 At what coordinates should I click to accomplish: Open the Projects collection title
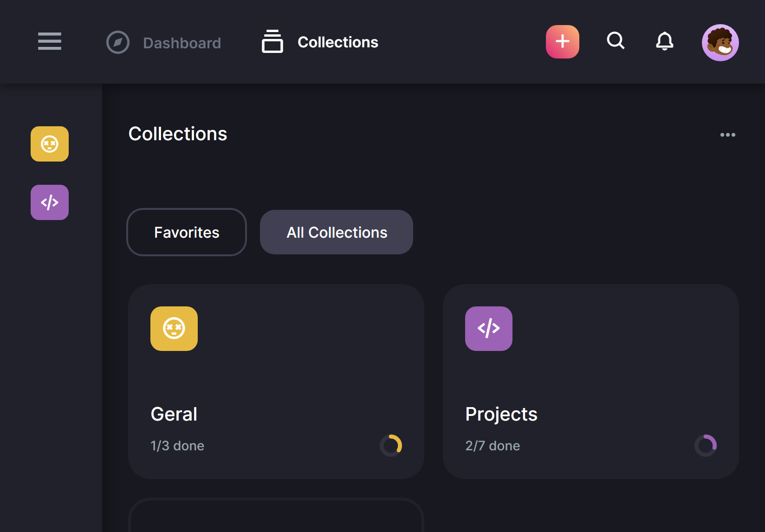pos(501,414)
